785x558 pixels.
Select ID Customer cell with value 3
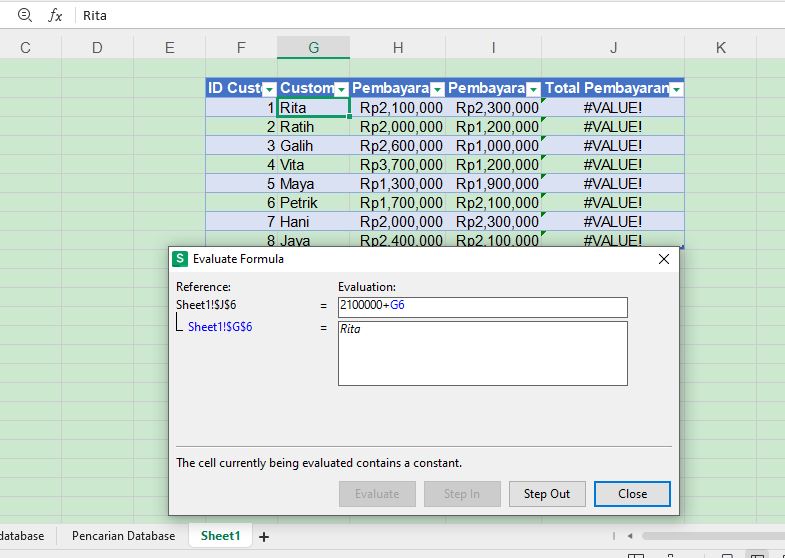pos(241,146)
